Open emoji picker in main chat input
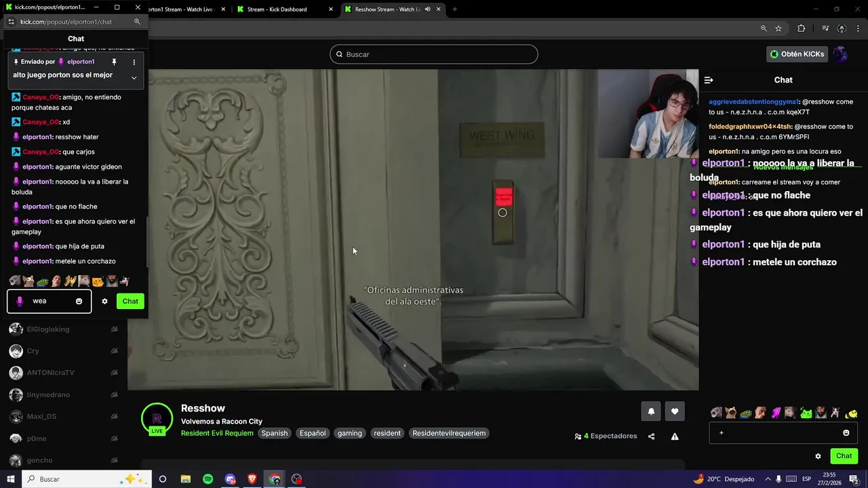868x488 pixels. (846, 432)
